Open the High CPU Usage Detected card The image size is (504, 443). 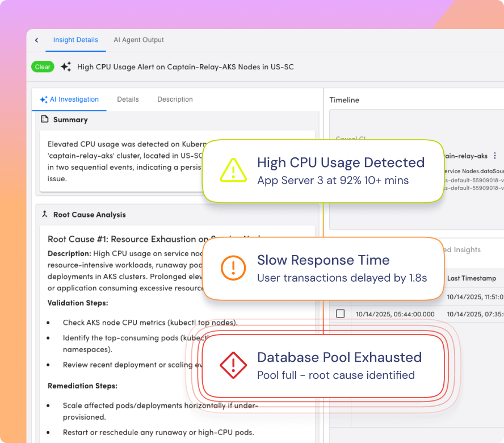(x=322, y=170)
